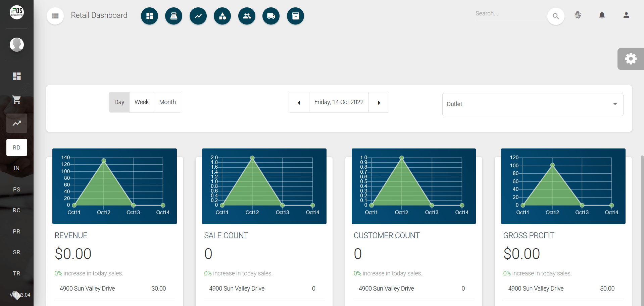Click the delivery truck icon in toolbar

coord(271,16)
